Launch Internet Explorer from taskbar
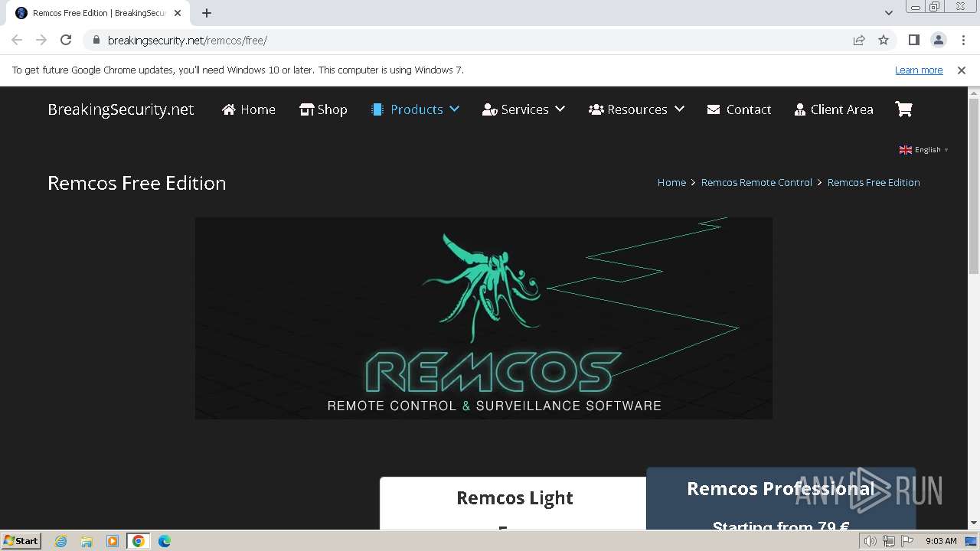The width and height of the screenshot is (980, 551). tap(61, 541)
